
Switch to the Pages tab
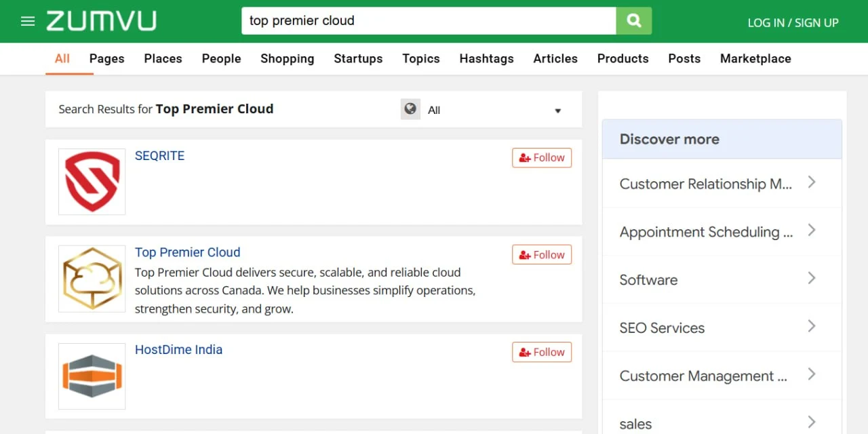point(107,58)
